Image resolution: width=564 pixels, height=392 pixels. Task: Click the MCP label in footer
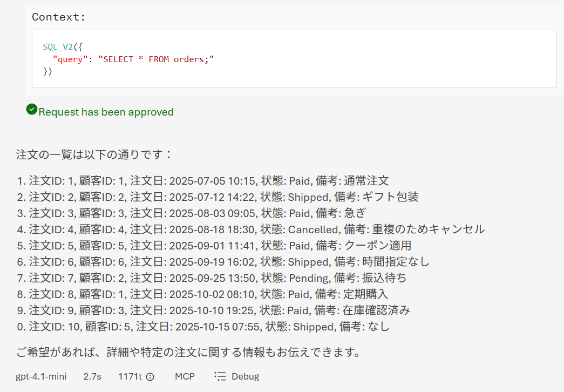tap(185, 376)
